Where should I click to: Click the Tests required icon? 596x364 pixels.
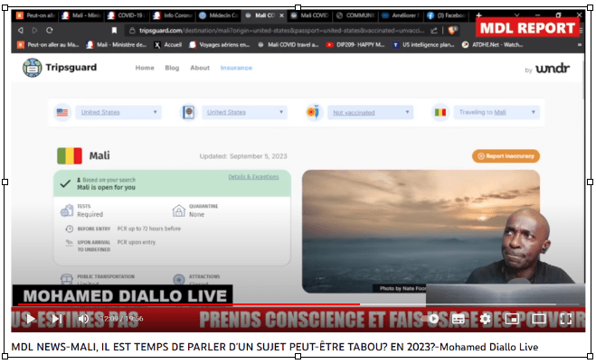coord(67,210)
